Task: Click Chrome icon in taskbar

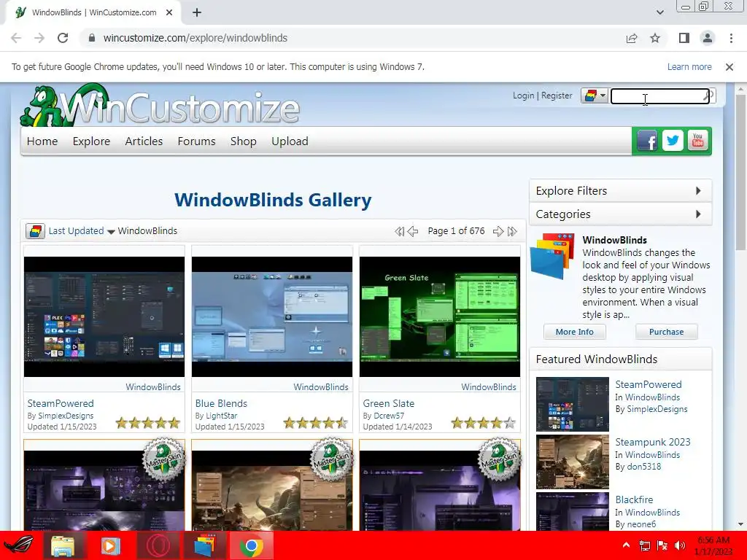Action: [252, 545]
